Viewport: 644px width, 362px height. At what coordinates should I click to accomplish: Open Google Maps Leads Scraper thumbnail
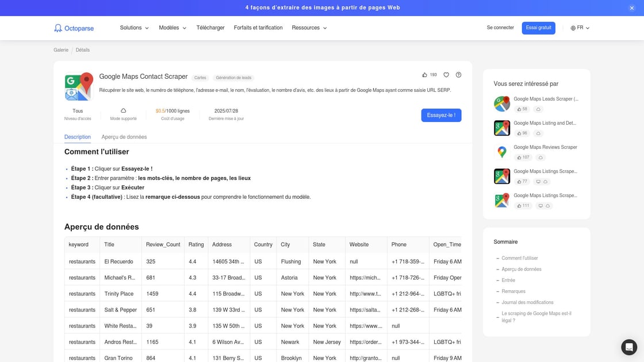coord(502,104)
